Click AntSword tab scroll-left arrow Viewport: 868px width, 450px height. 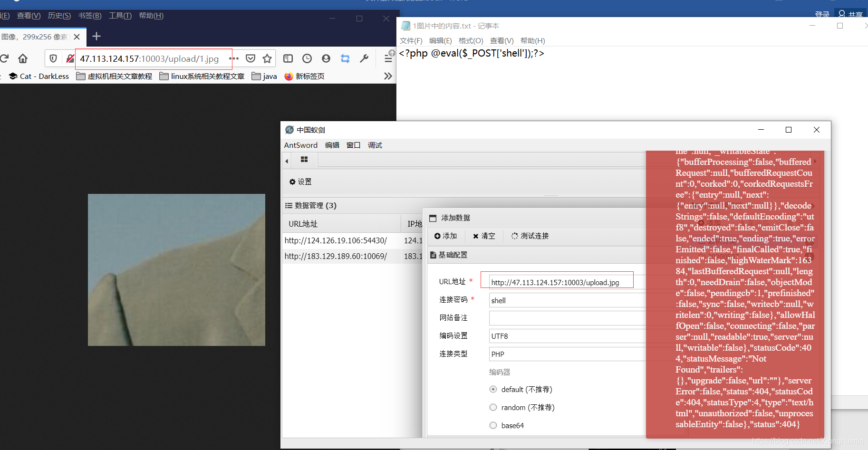coord(287,161)
